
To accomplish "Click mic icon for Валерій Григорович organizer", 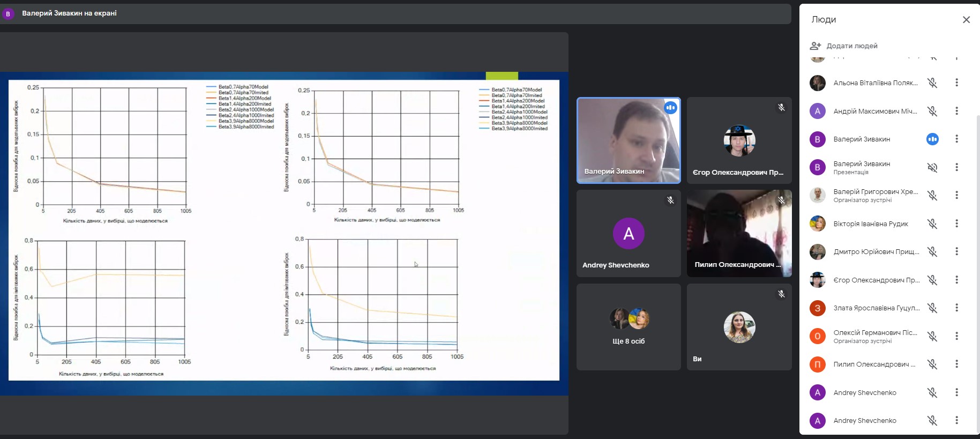I will 932,195.
